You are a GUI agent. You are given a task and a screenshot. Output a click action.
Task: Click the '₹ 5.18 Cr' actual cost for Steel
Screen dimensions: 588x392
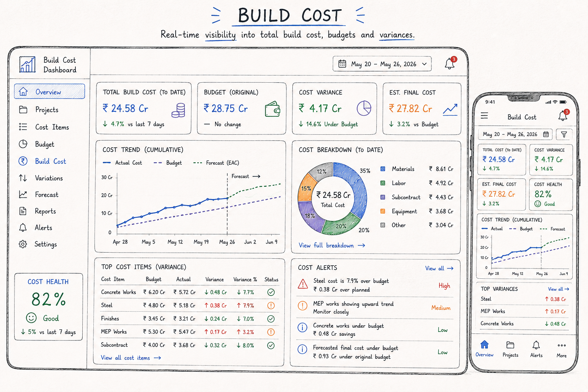click(184, 305)
